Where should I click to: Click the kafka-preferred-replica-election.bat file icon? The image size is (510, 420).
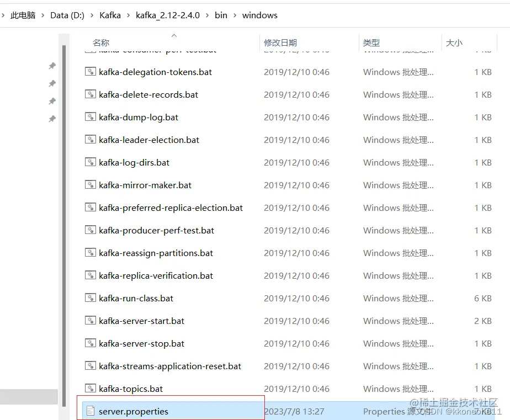coord(91,207)
